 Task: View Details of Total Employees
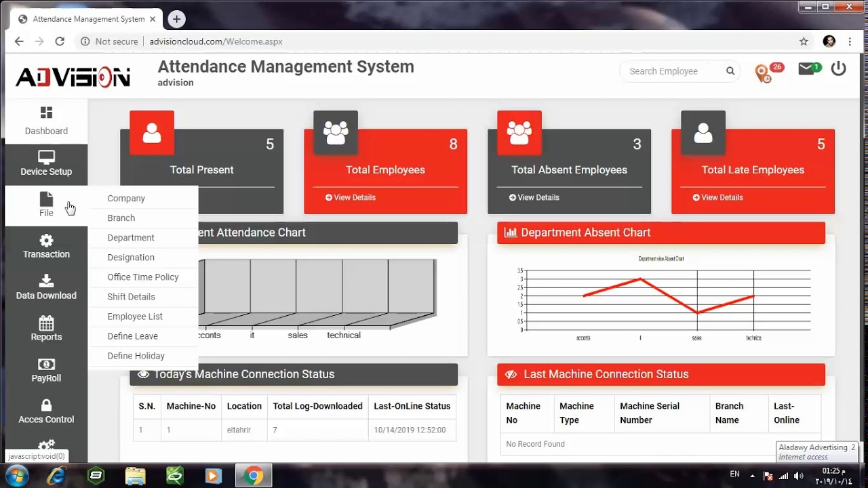click(x=351, y=197)
